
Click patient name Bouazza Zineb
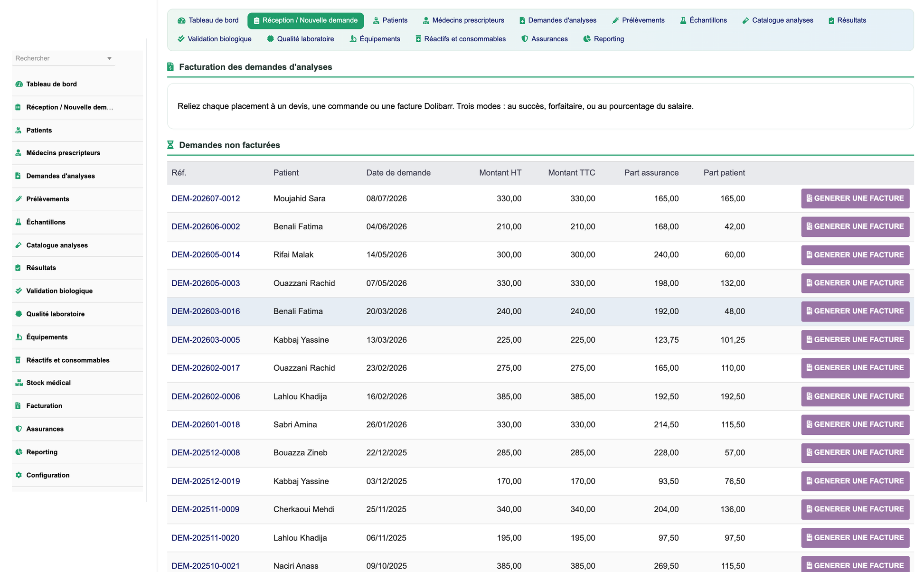pos(300,453)
